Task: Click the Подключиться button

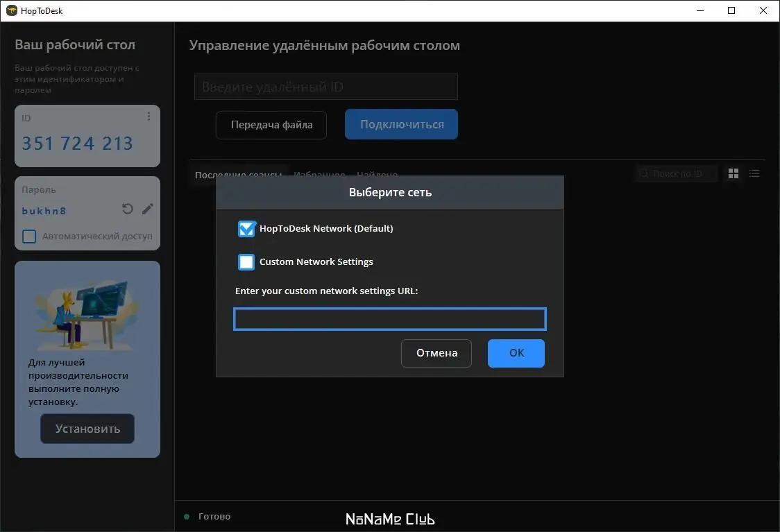Action: click(x=401, y=124)
